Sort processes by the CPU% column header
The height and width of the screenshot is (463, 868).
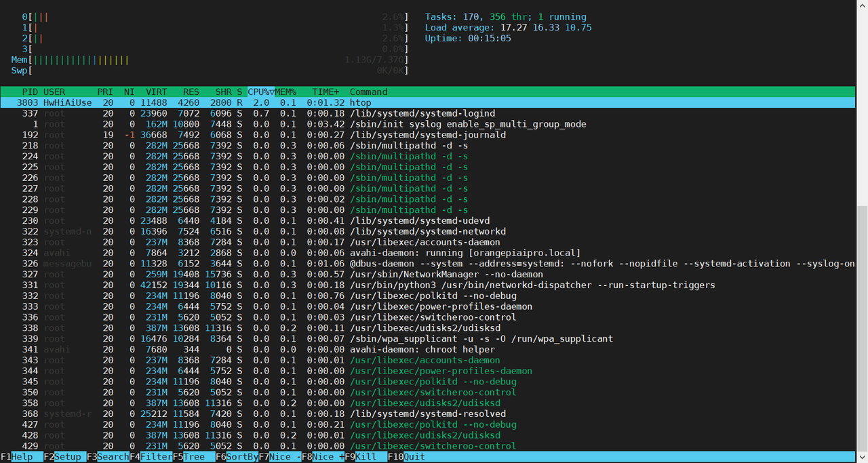point(260,92)
